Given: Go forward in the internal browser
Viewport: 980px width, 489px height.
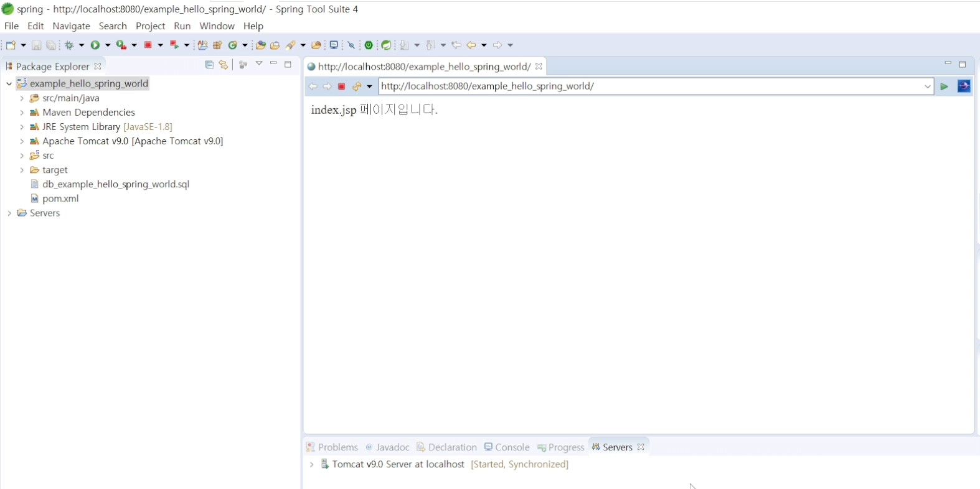Looking at the screenshot, I should pos(327,86).
